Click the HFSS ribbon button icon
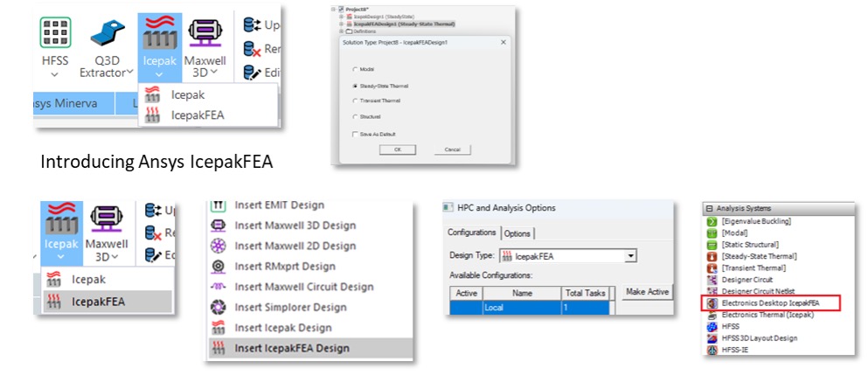 click(x=54, y=33)
